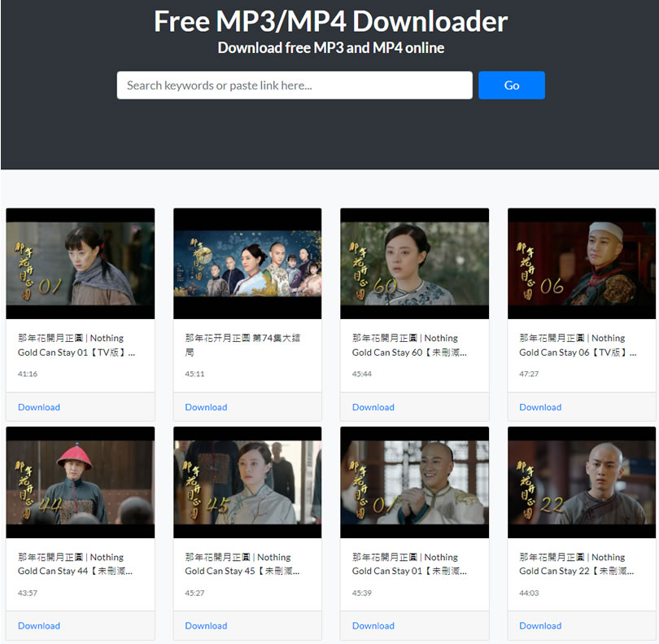Click the 43:57 duration label
659x644 pixels.
click(28, 593)
